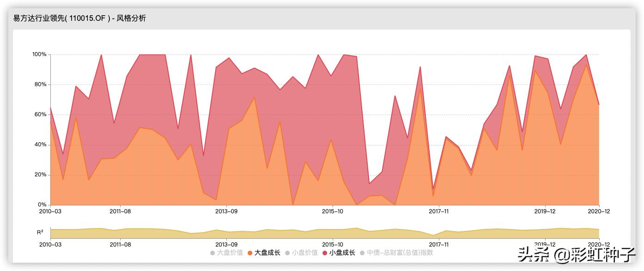Click 2017-11 on the main chart x-axis
Screen dimensions: 644x271
pyautogui.click(x=439, y=211)
